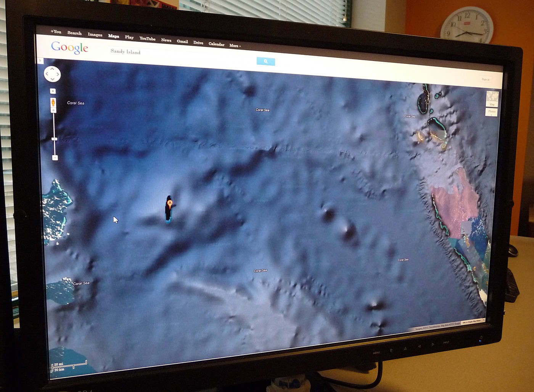Pan the map left with the compass arrow
Screen dimensions: 534x392
47,74
